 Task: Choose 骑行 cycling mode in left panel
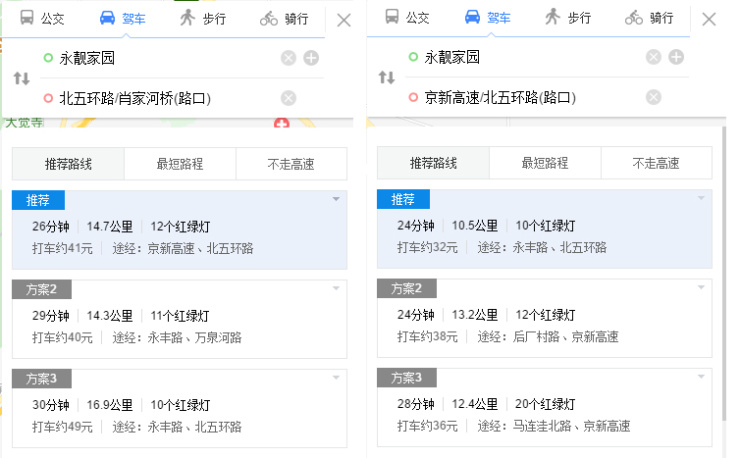(283, 18)
